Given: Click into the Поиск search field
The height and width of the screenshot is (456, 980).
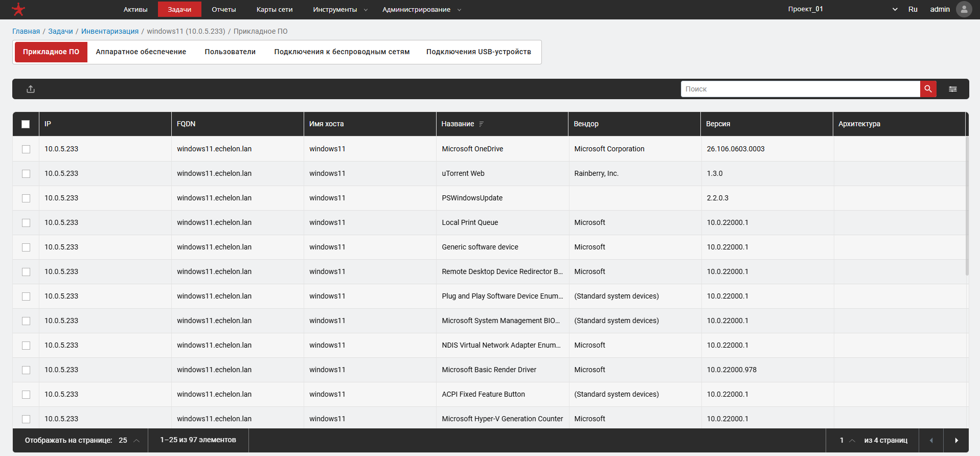Looking at the screenshot, I should click(x=801, y=89).
